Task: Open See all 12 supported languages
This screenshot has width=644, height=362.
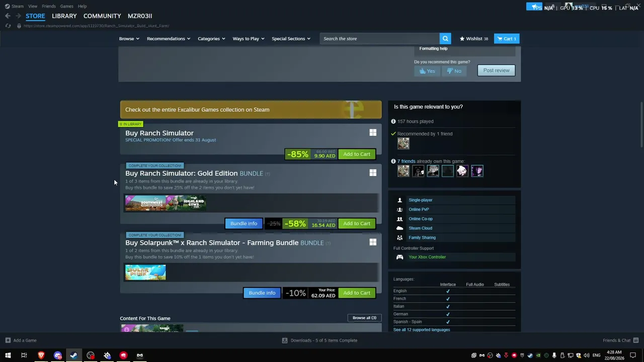Action: pyautogui.click(x=422, y=330)
